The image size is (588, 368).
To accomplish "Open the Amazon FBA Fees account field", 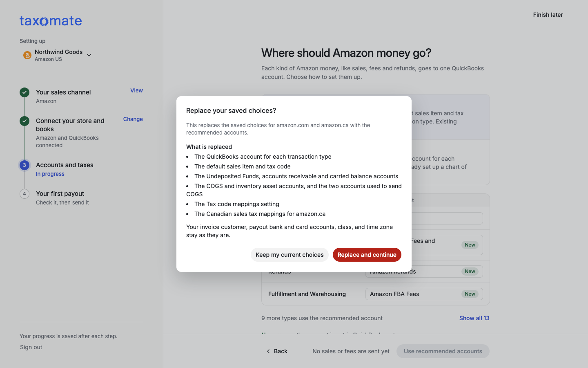I will 424,294.
